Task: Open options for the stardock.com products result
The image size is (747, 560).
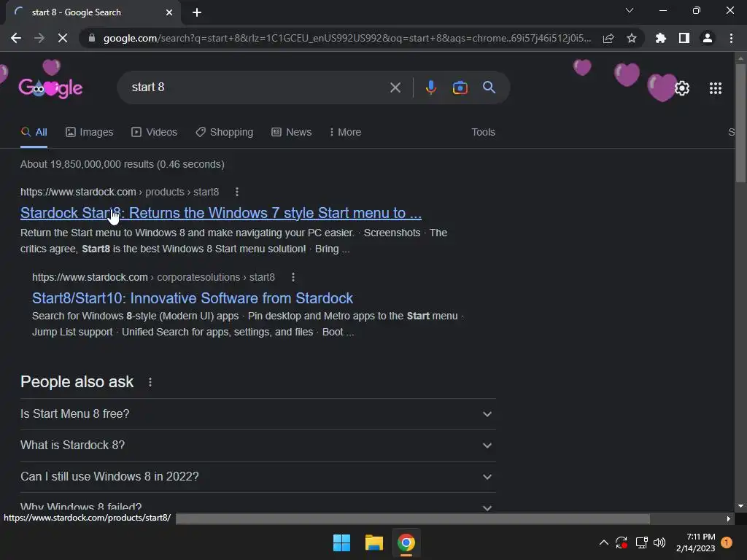Action: coord(237,192)
